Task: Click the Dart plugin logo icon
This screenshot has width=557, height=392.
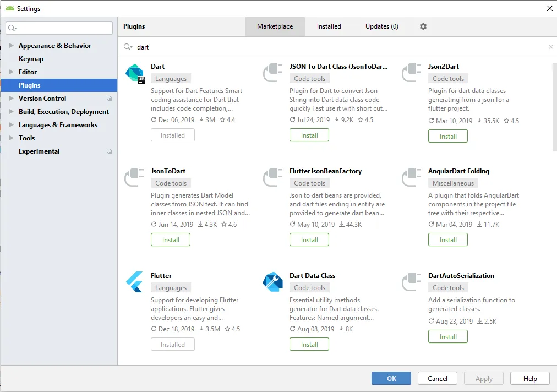Action: pyautogui.click(x=134, y=73)
